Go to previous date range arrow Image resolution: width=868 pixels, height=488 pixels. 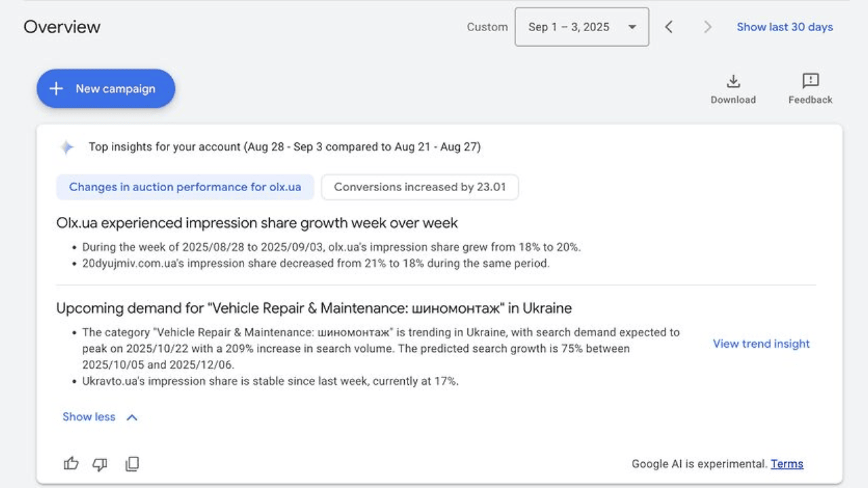(669, 27)
